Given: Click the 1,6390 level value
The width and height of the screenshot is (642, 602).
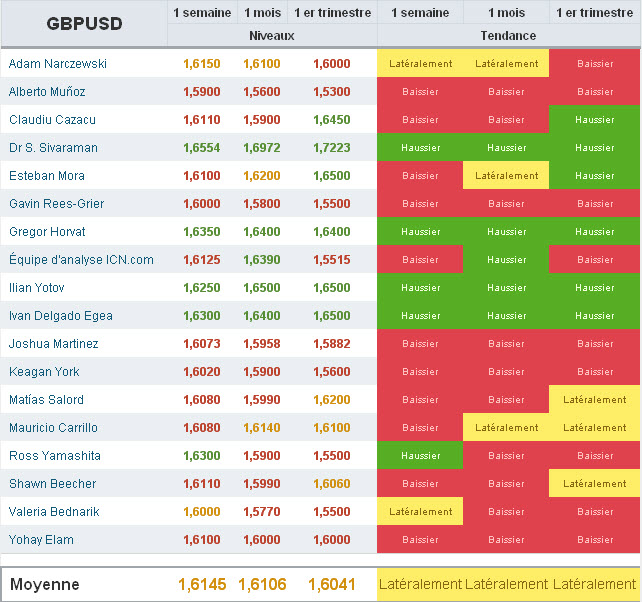Looking at the screenshot, I should pos(262,260).
